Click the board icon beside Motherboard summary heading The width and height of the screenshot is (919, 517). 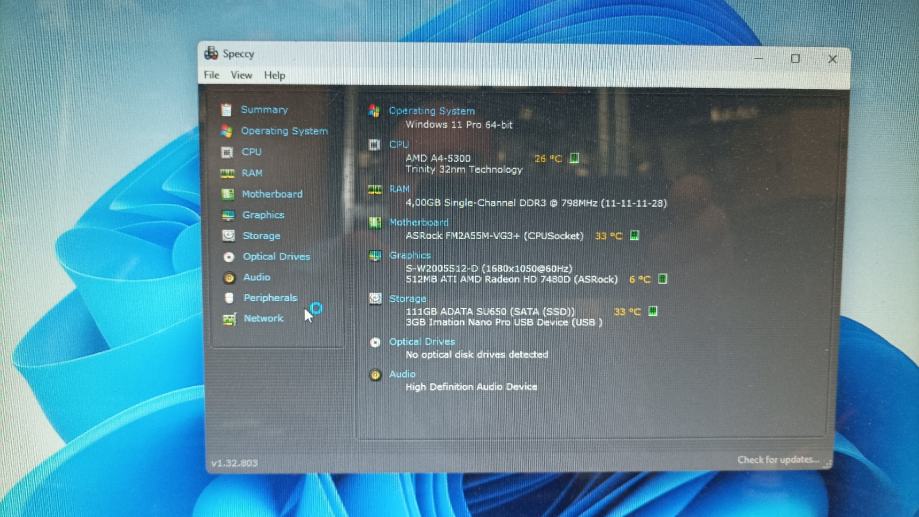point(375,222)
